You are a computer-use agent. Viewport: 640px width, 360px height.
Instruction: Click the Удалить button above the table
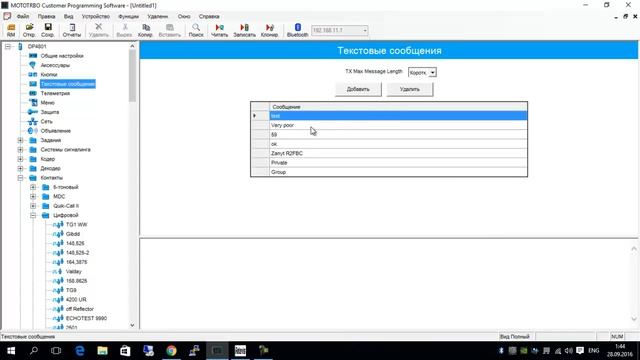pos(410,89)
